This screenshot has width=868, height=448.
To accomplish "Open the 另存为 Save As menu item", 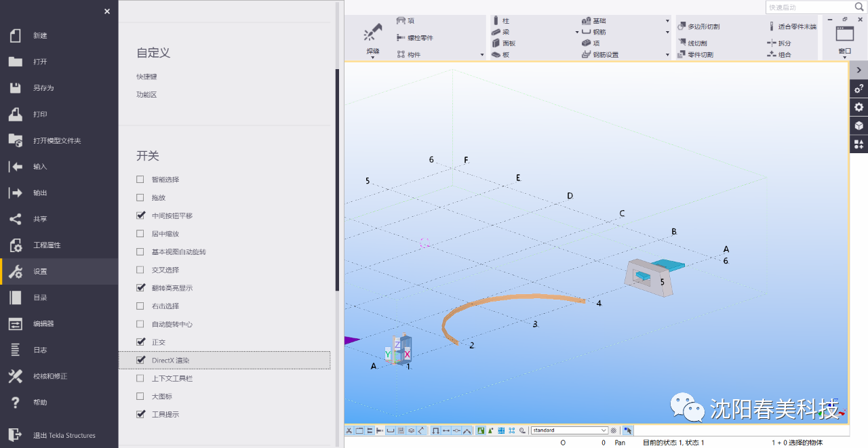I will click(x=43, y=88).
